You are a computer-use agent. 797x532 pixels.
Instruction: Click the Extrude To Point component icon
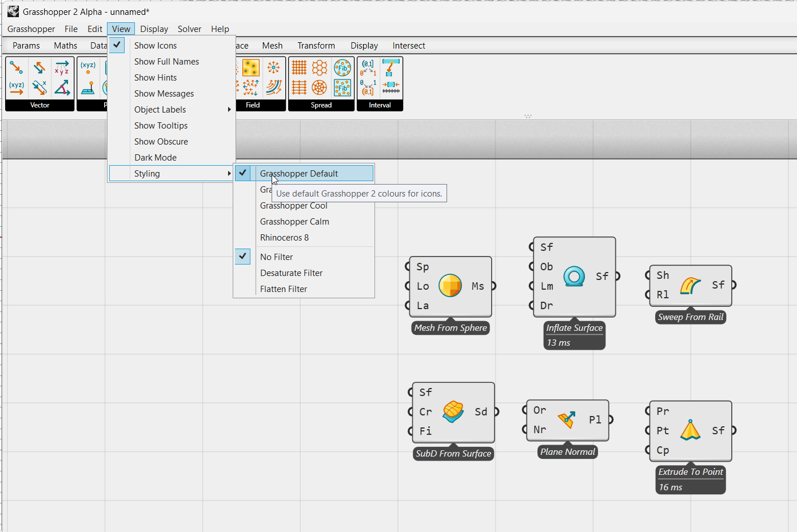click(x=690, y=430)
